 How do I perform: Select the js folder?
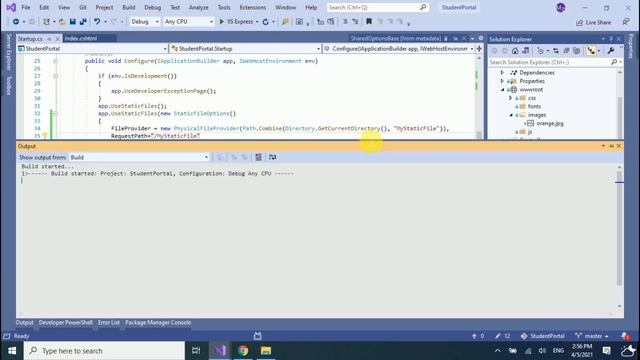[530, 132]
